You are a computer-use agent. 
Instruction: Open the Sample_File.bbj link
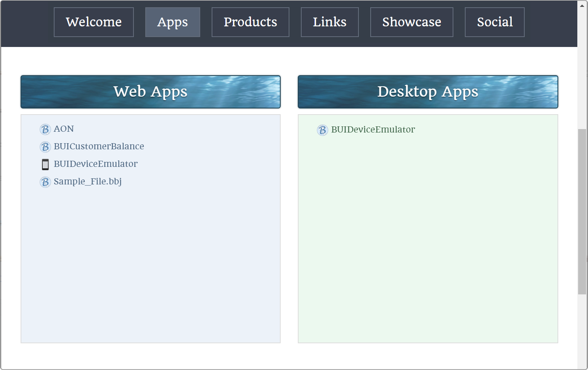88,182
